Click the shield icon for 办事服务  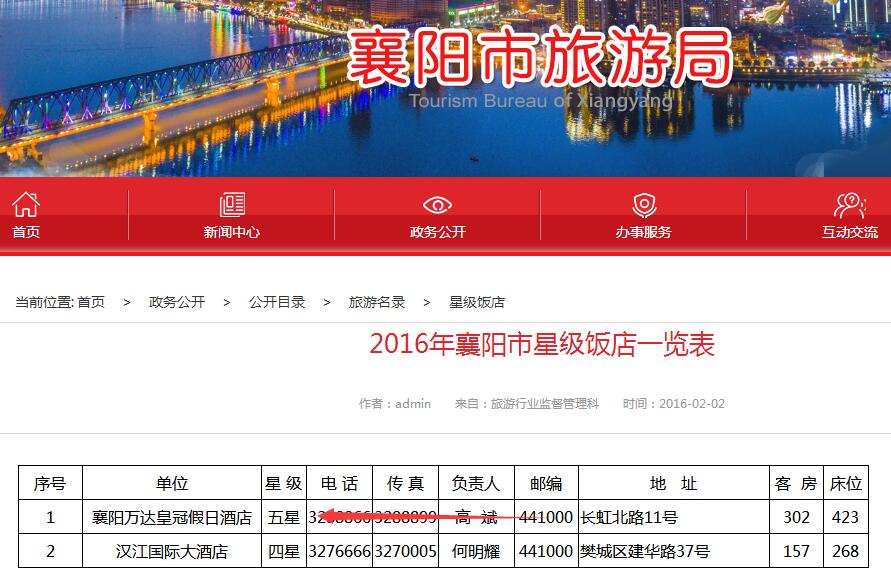tap(644, 205)
